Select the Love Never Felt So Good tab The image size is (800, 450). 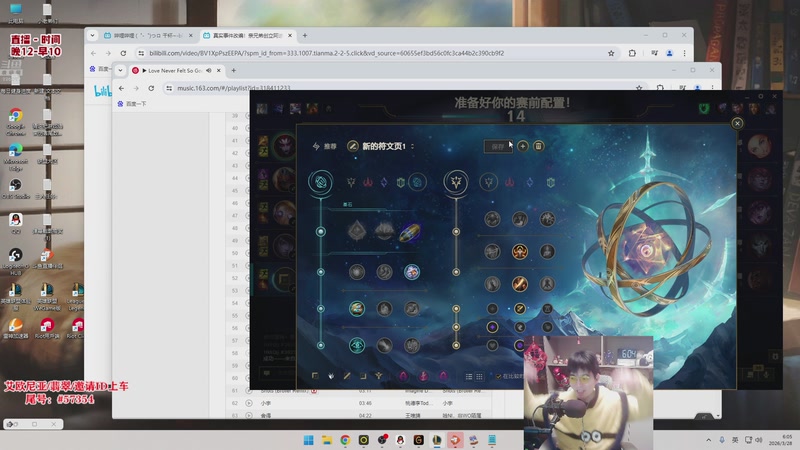tap(176, 70)
